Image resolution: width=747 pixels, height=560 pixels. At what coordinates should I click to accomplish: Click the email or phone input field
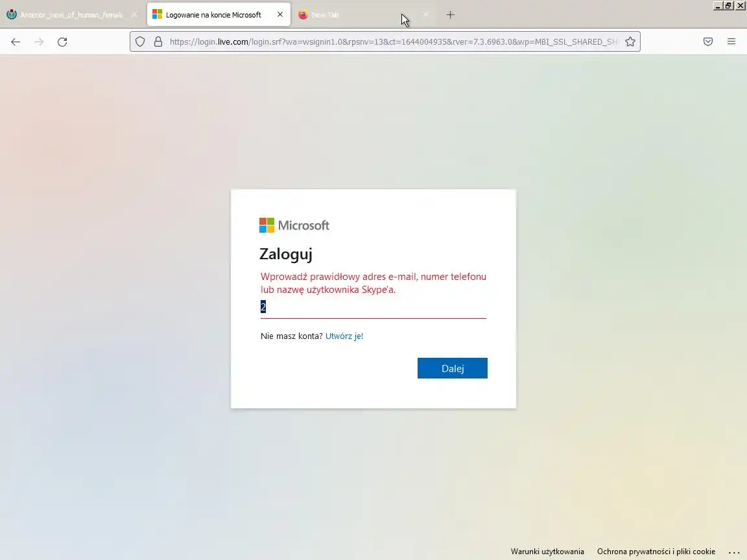[x=373, y=307]
